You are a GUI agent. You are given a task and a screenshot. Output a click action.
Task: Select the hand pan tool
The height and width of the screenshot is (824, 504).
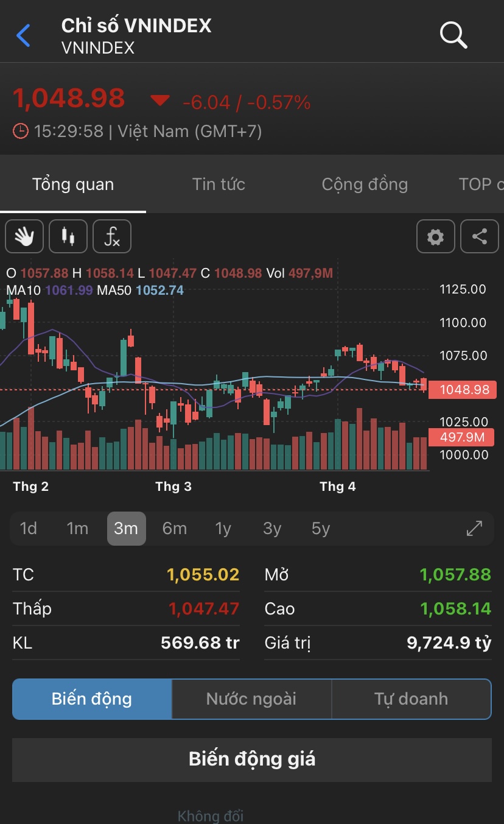click(x=24, y=236)
